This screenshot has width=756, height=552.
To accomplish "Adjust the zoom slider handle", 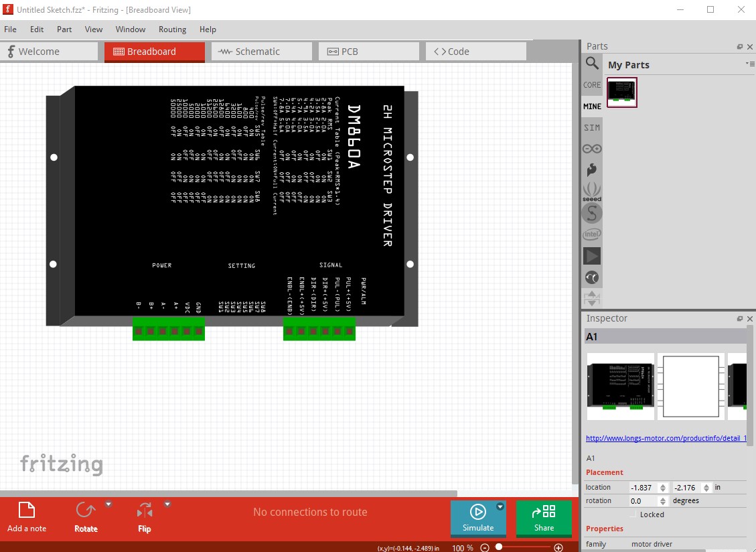I will tap(499, 547).
